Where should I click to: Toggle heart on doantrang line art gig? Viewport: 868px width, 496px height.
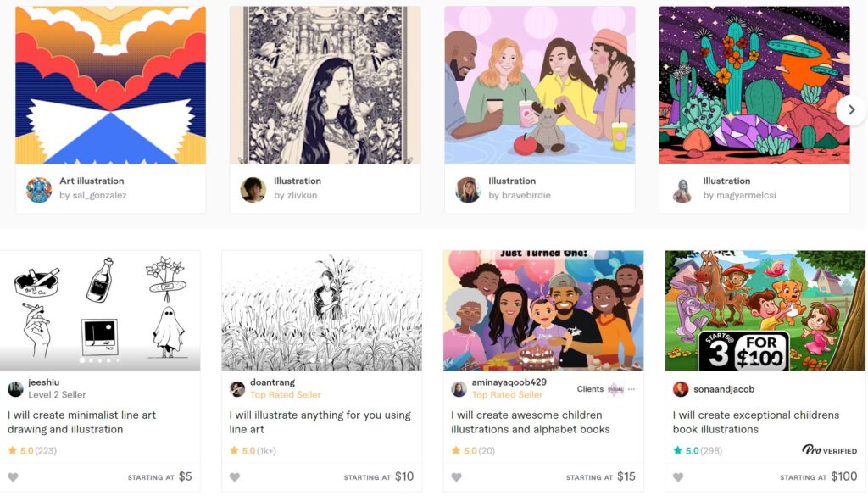(235, 477)
